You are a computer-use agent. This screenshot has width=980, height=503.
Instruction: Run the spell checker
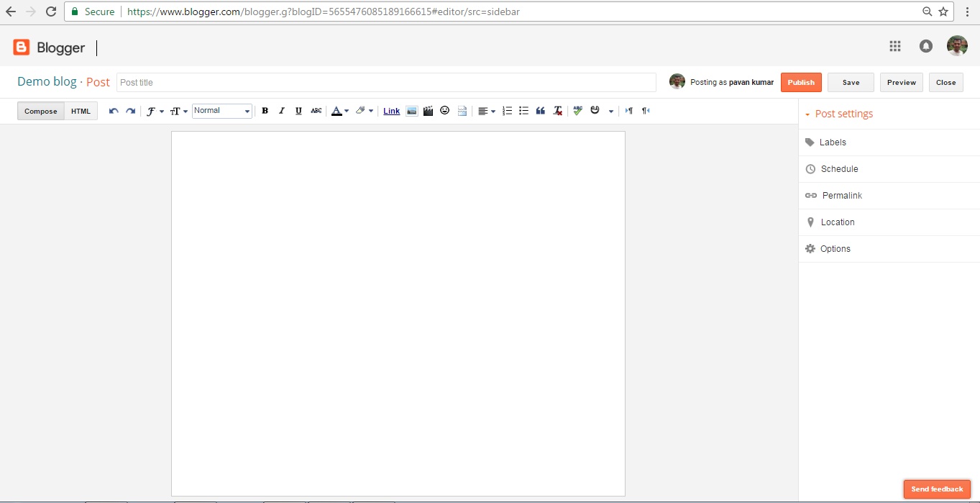(x=577, y=111)
